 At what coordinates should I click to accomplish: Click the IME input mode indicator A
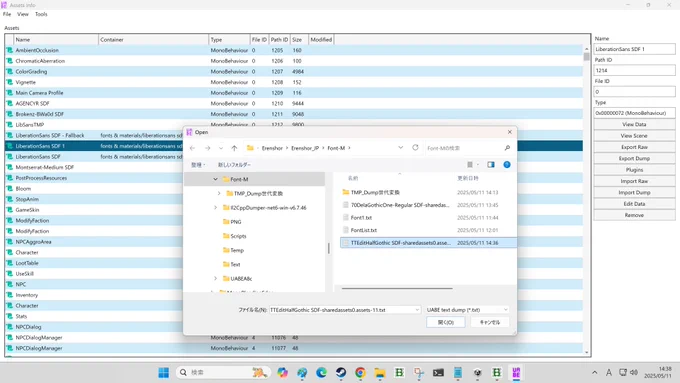tap(609, 373)
